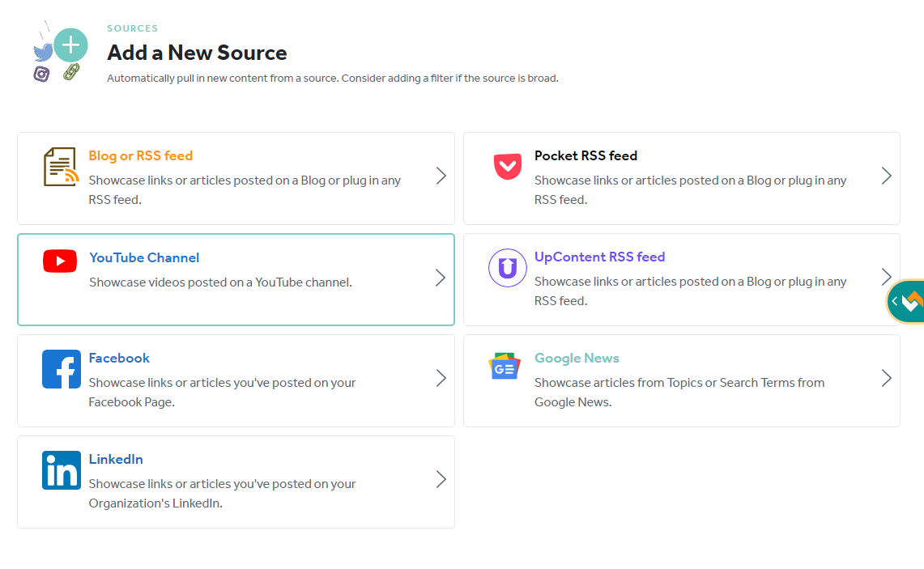Viewport: 924px width, 569px height.
Task: Click the Blog or RSS feed description text
Action: tap(245, 189)
